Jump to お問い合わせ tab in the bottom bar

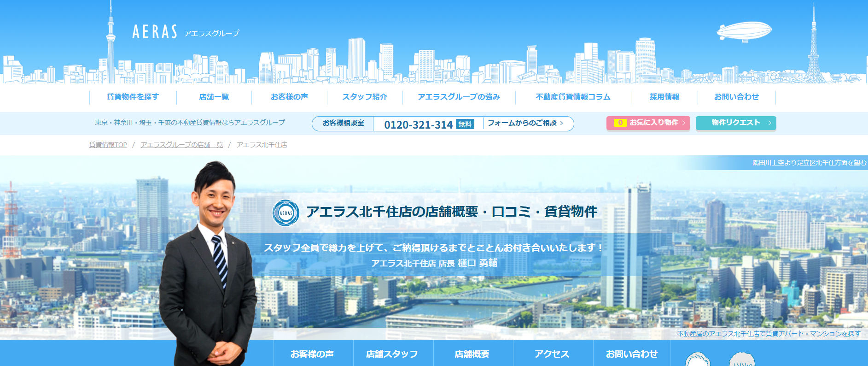coord(631,354)
